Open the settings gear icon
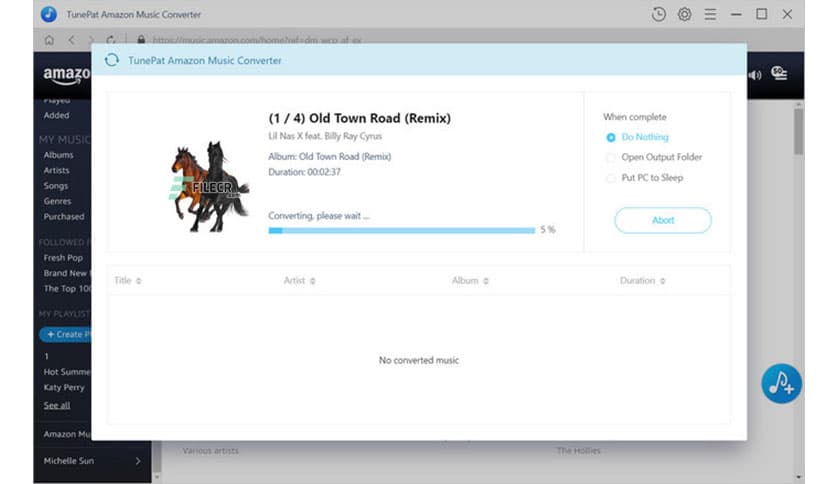This screenshot has width=836, height=484. click(x=685, y=14)
